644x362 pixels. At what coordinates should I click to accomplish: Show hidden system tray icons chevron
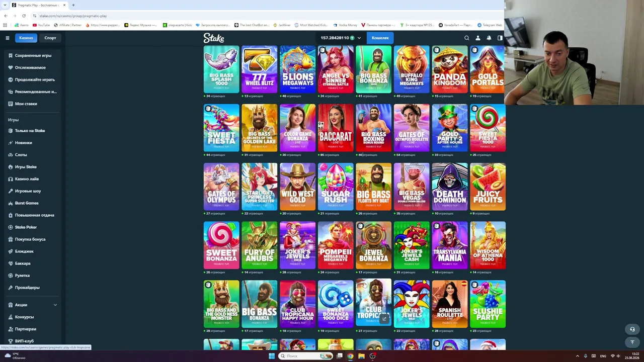pos(577,356)
